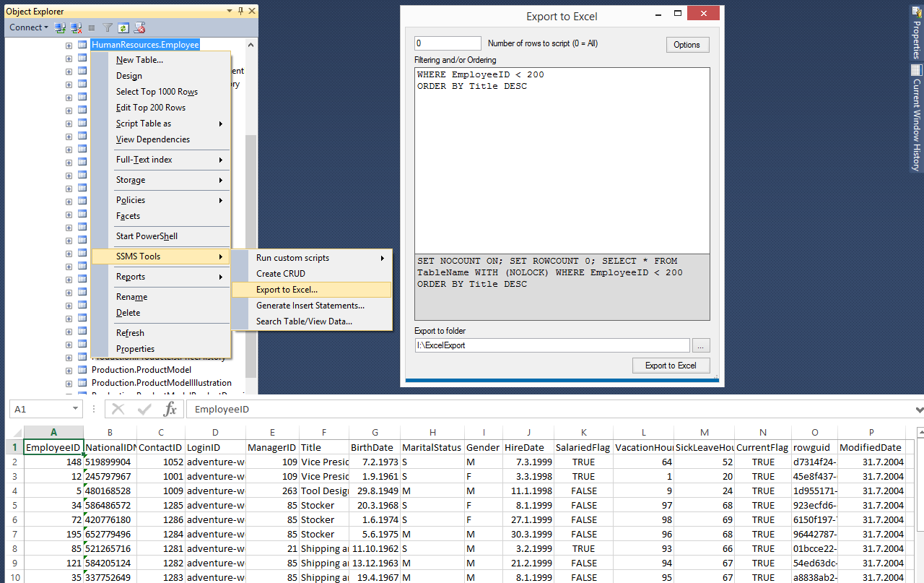The width and height of the screenshot is (924, 583).
Task: Choose Create CRUD from SSMS Tools submenu
Action: coord(312,274)
